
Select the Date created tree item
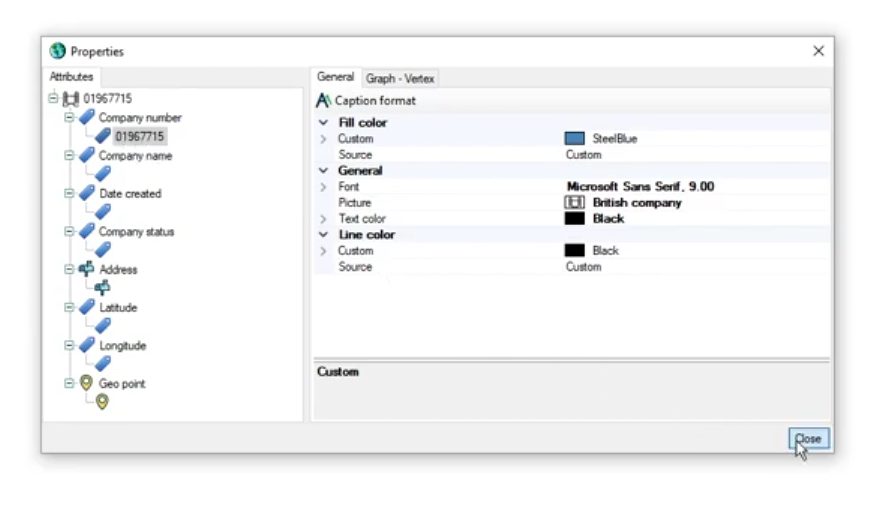(129, 194)
